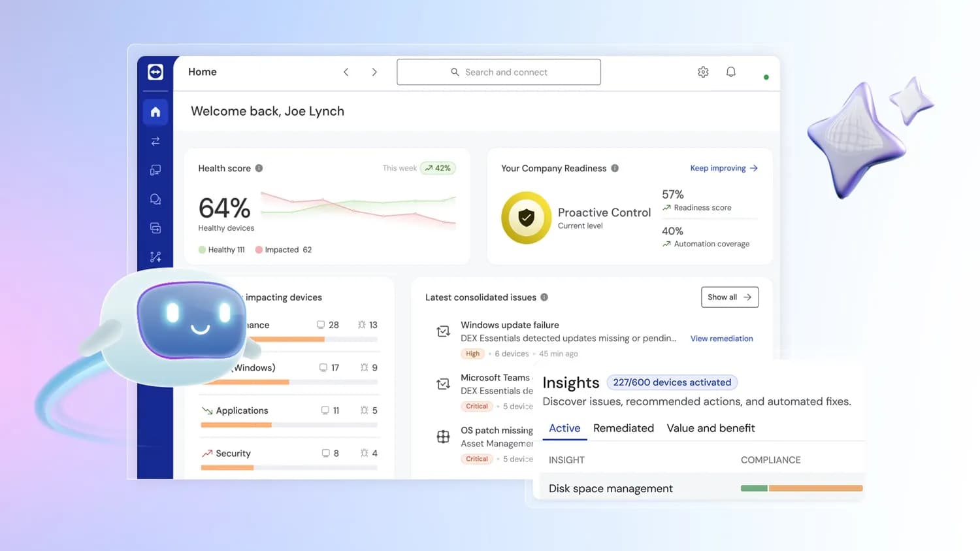The height and width of the screenshot is (551, 980).
Task: Open View remediation for Windows update failure
Action: pos(721,339)
